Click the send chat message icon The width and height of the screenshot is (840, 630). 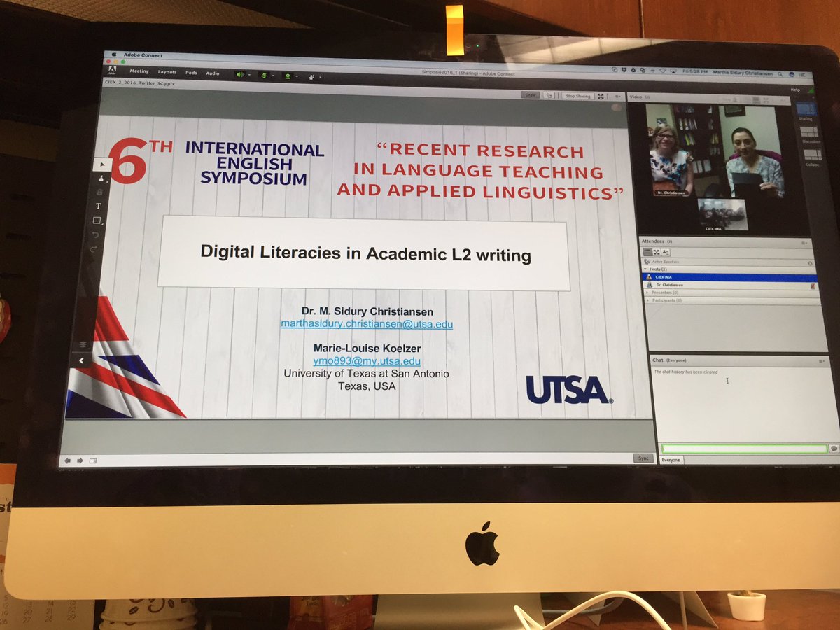834,449
